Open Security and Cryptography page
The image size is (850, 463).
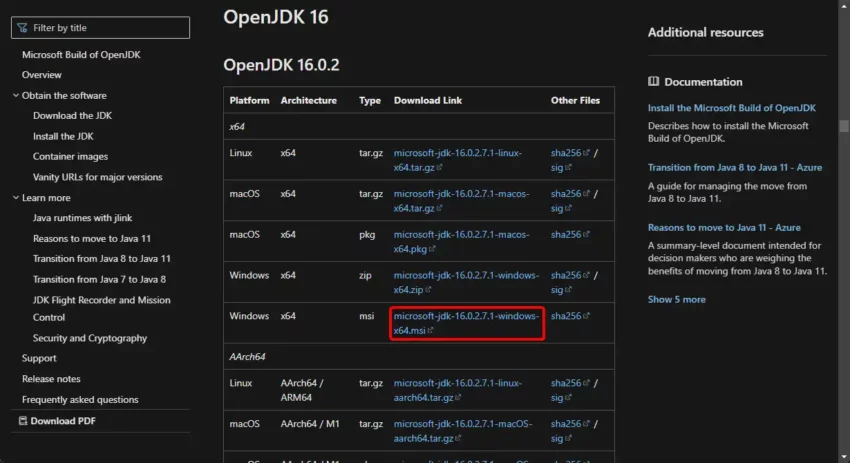89,338
